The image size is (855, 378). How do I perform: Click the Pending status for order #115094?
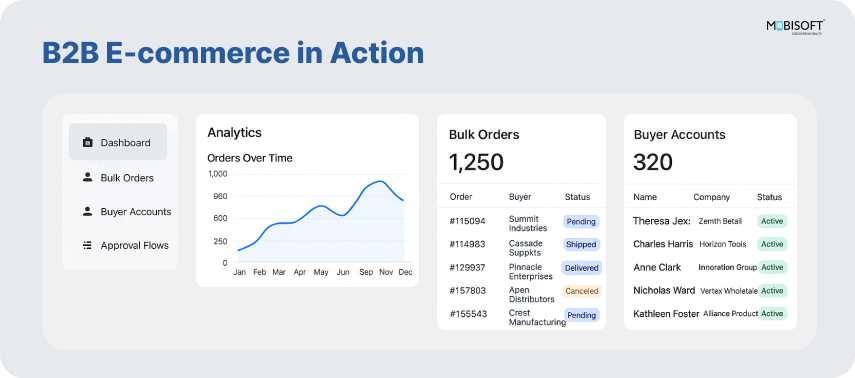coord(581,221)
